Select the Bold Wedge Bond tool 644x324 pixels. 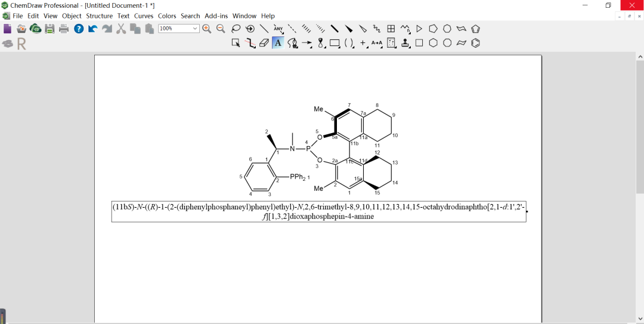pos(349,29)
